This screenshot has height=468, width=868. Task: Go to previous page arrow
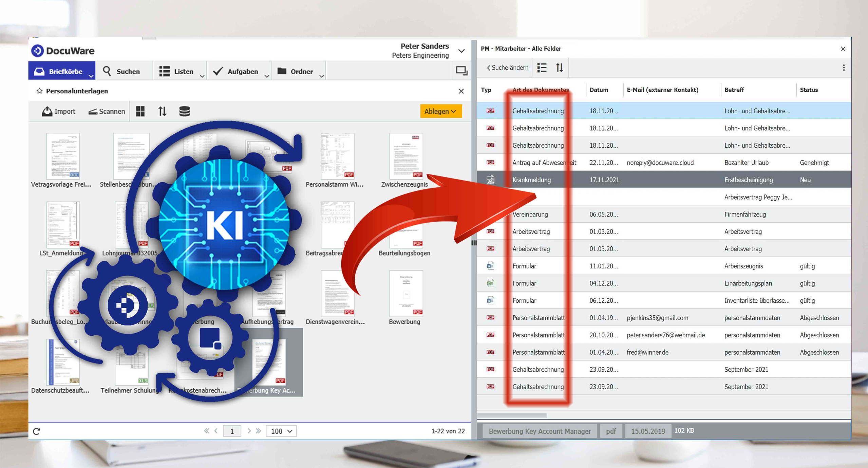click(216, 431)
